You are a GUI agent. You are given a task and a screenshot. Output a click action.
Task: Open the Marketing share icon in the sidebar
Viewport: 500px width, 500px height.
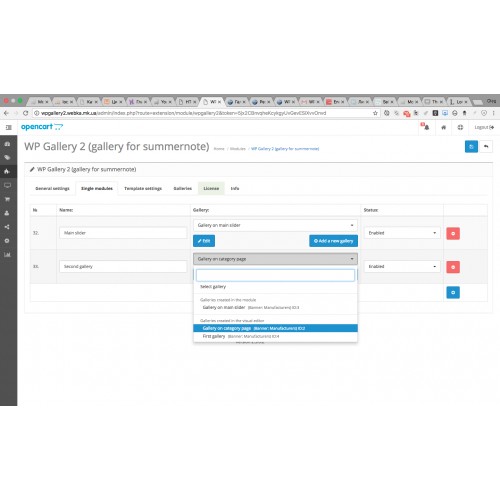tap(7, 227)
